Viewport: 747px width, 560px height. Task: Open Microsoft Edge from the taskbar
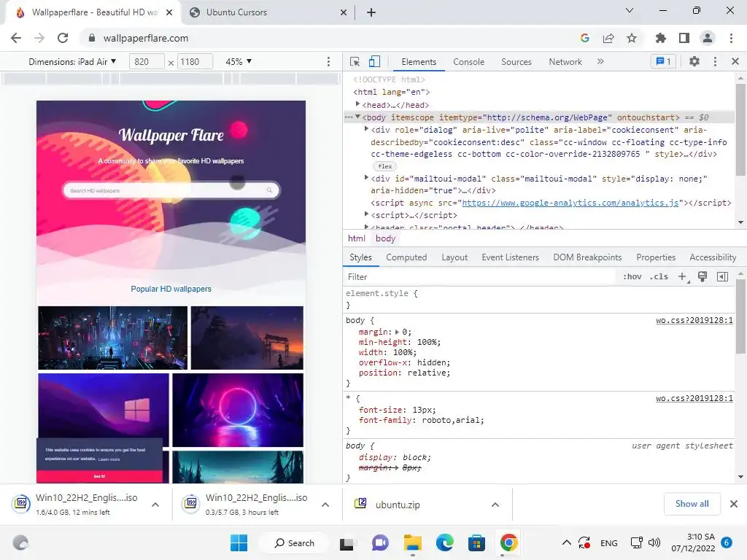click(444, 542)
